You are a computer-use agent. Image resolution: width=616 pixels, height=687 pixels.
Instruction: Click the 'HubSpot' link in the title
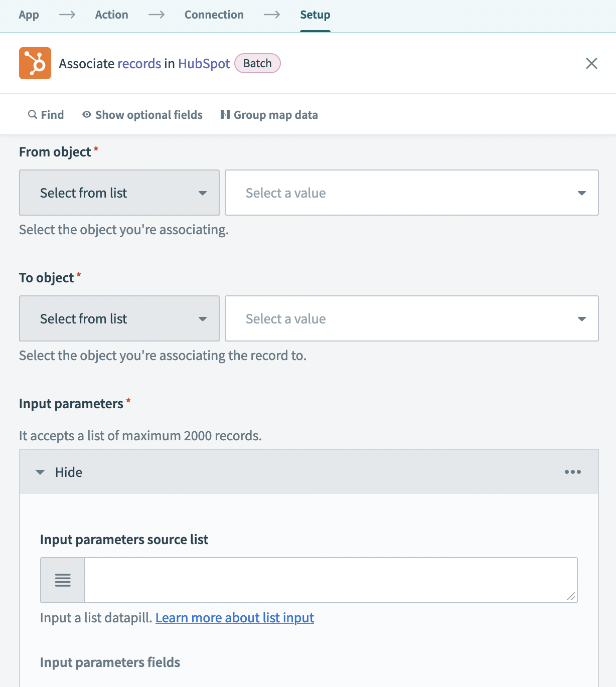coord(204,64)
